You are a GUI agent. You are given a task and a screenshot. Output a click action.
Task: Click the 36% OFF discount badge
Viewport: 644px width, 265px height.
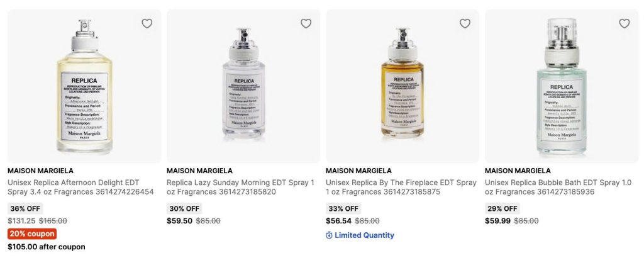(25, 208)
